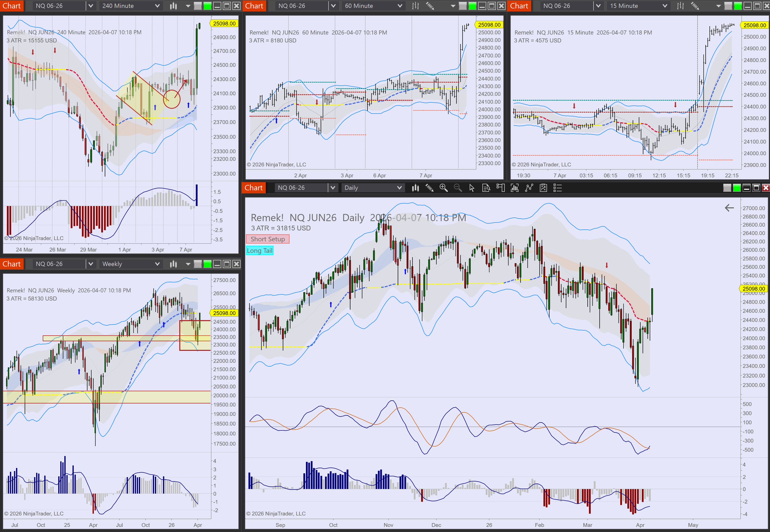770x532 pixels.
Task: Click the Zoom Out magnifier icon
Action: tap(458, 188)
